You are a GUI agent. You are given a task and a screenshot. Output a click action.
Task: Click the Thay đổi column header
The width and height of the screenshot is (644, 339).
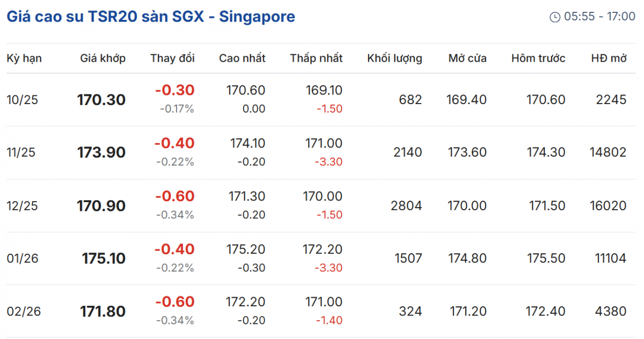[172, 58]
